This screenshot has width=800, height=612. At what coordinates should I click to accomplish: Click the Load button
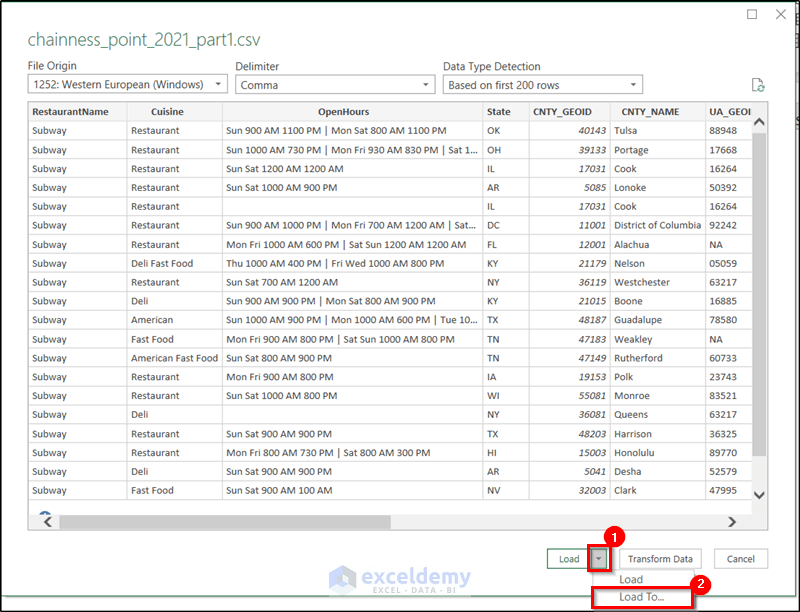569,559
